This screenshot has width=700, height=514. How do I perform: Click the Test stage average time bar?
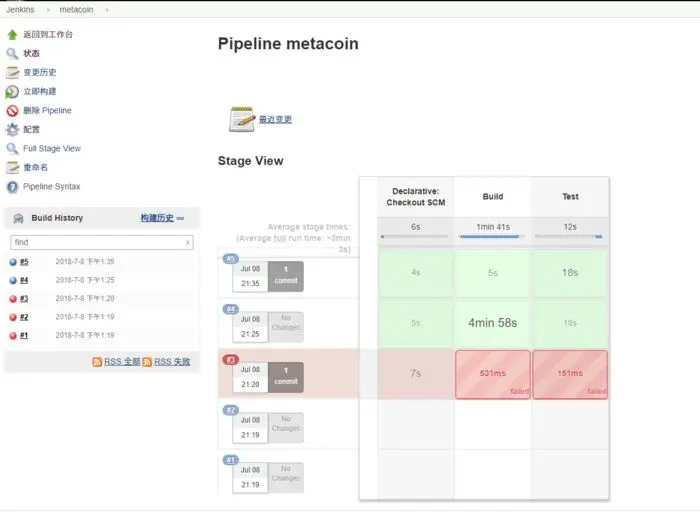(570, 236)
